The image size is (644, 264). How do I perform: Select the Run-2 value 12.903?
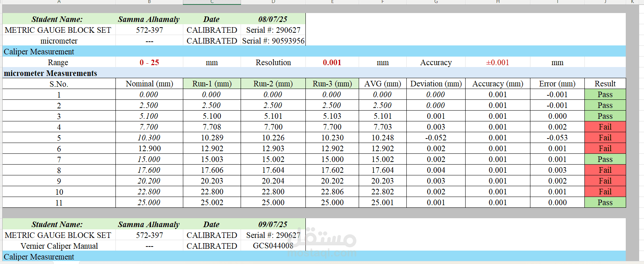[x=273, y=149]
